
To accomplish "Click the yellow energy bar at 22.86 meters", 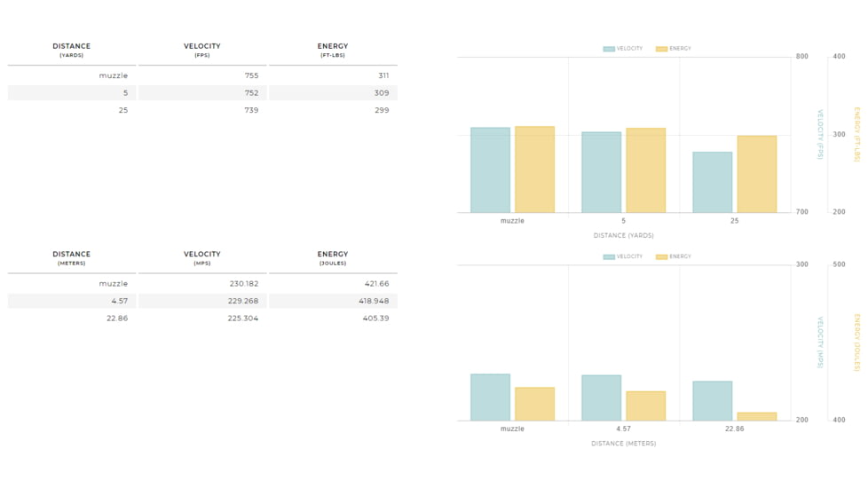I will 756,416.
